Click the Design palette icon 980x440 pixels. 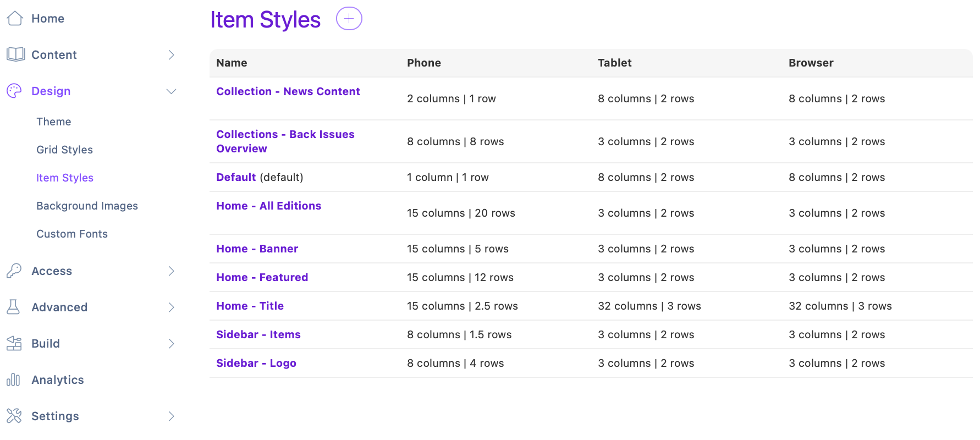(x=14, y=91)
